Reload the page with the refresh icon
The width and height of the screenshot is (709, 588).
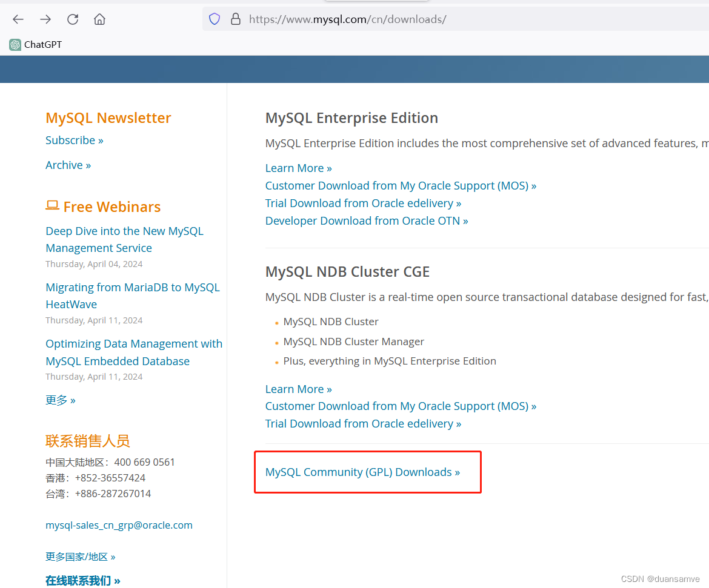73,19
